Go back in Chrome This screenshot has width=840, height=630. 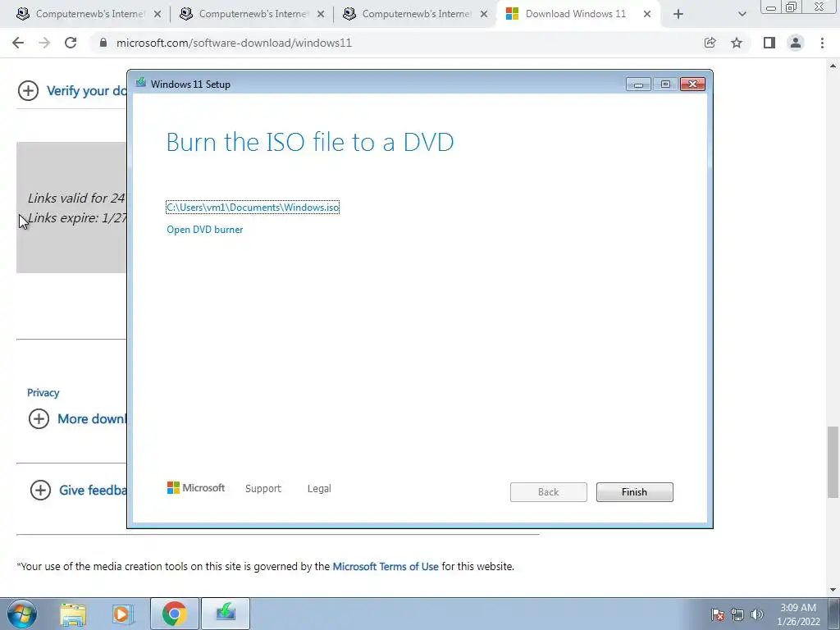pyautogui.click(x=18, y=43)
